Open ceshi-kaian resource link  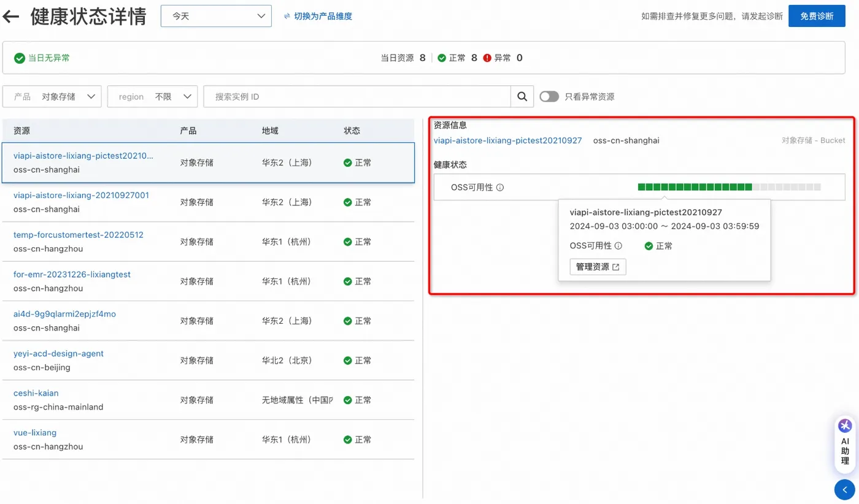pos(36,393)
